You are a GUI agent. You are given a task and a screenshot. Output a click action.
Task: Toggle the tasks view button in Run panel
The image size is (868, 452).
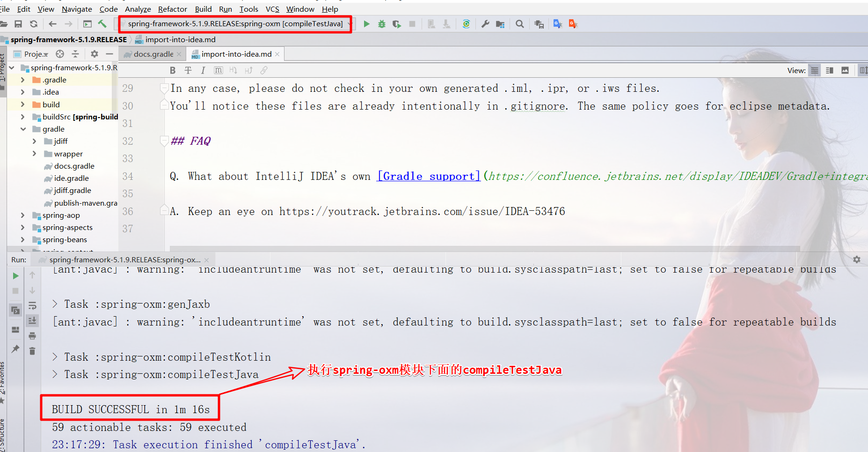pos(15,310)
